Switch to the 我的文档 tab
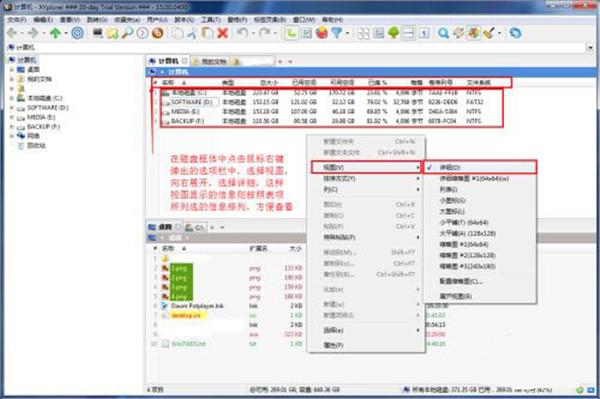Image resolution: width=600 pixels, height=399 pixels. click(x=210, y=62)
